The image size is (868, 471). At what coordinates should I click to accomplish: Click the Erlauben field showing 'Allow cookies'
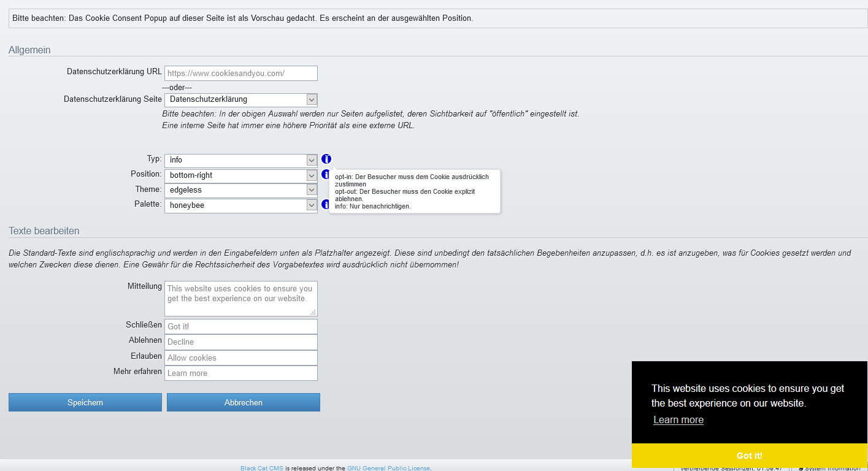240,358
